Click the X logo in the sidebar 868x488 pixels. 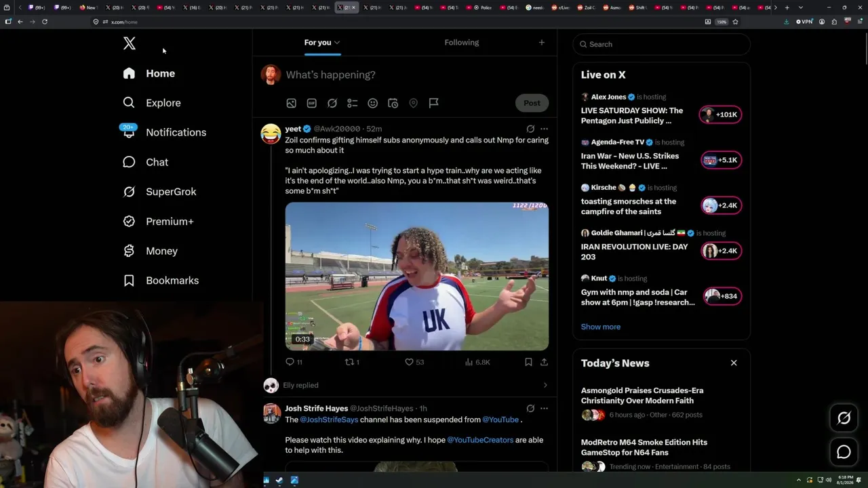pos(130,44)
